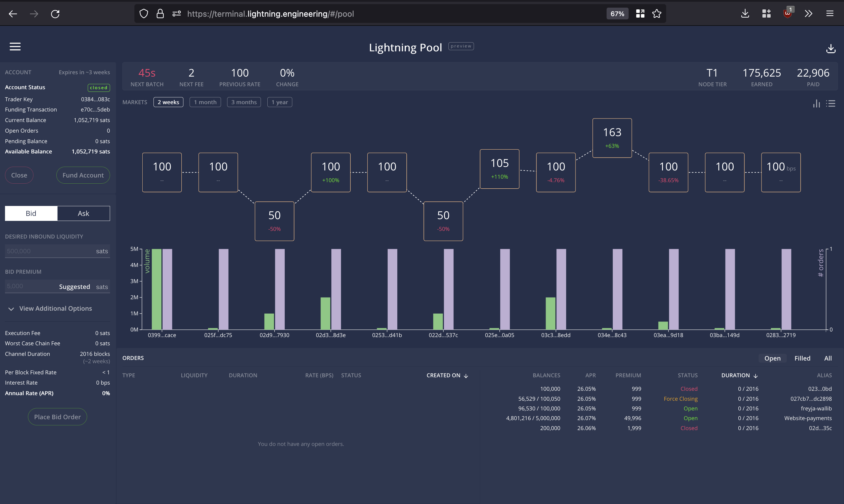Open the browser downloads icon

click(745, 13)
